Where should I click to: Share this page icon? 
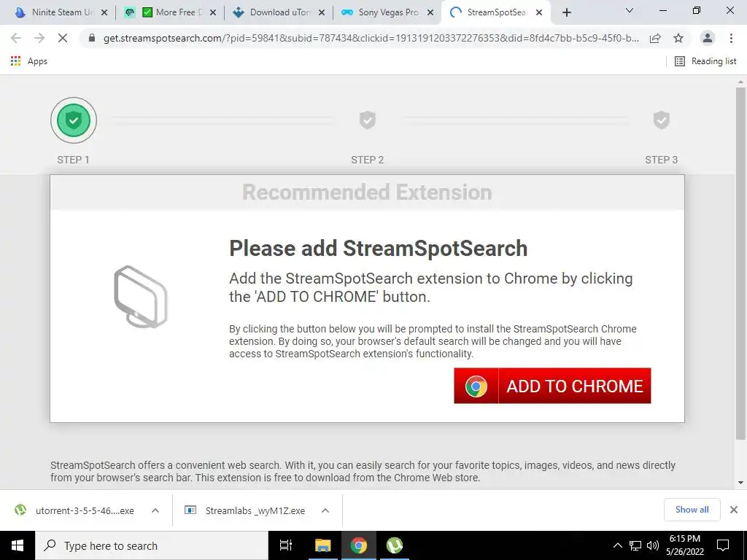click(x=655, y=39)
